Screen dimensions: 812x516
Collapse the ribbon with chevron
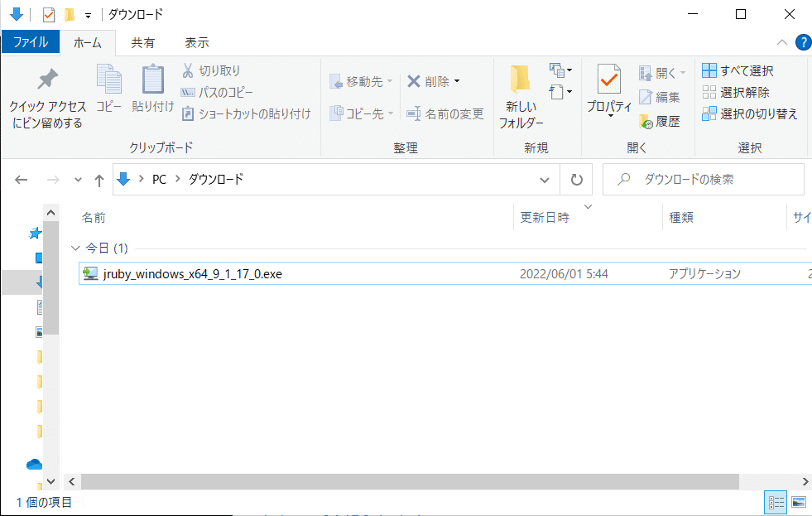[x=782, y=42]
